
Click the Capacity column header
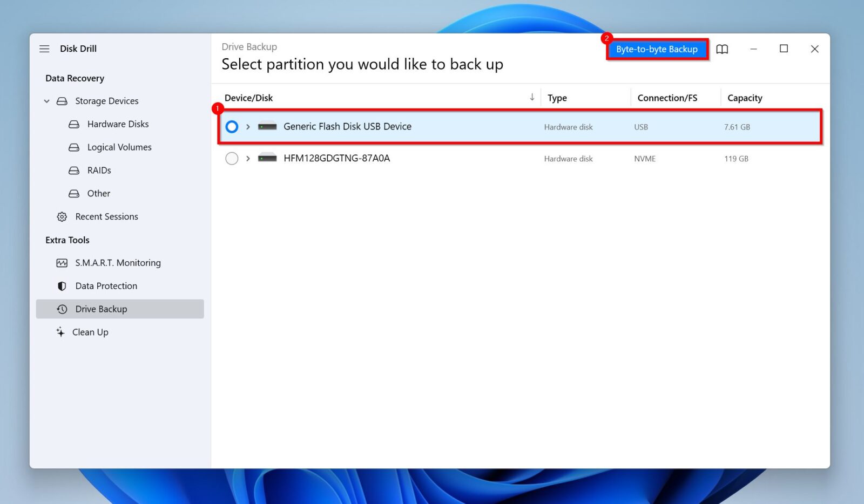point(745,98)
